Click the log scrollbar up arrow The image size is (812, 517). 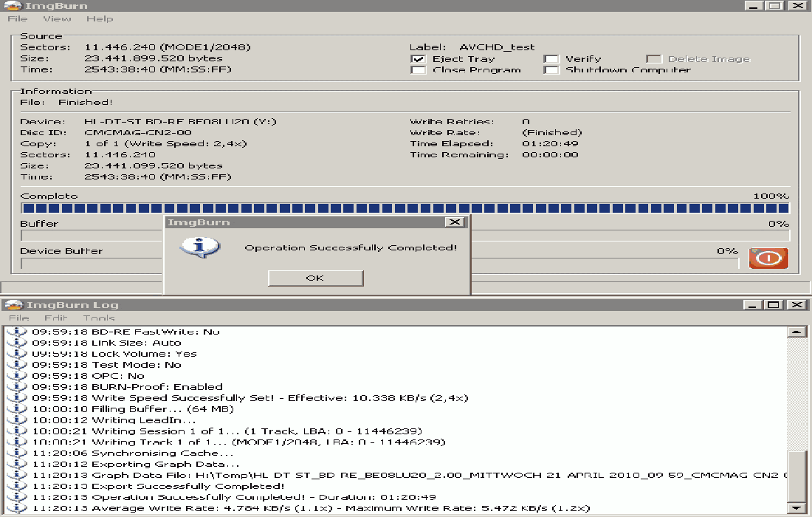(796, 332)
